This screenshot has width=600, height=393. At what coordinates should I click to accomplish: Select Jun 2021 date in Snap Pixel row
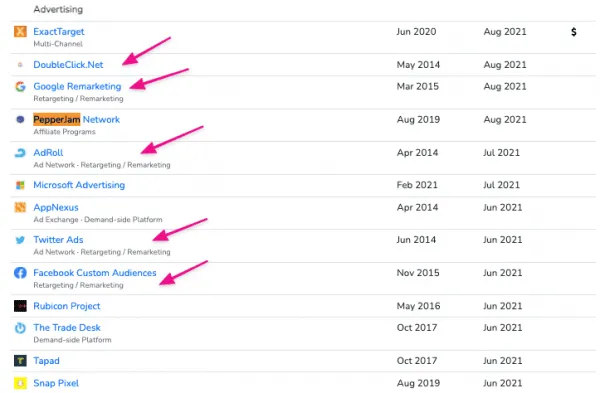pyautogui.click(x=502, y=383)
